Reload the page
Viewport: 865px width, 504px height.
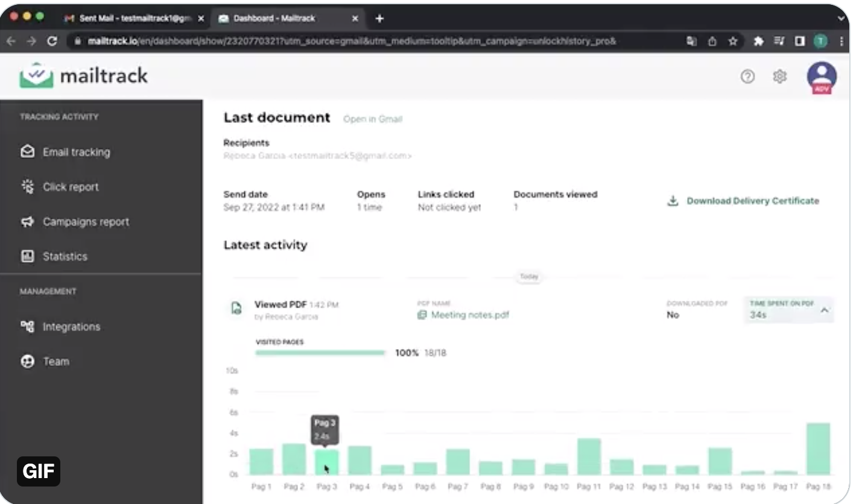[52, 41]
